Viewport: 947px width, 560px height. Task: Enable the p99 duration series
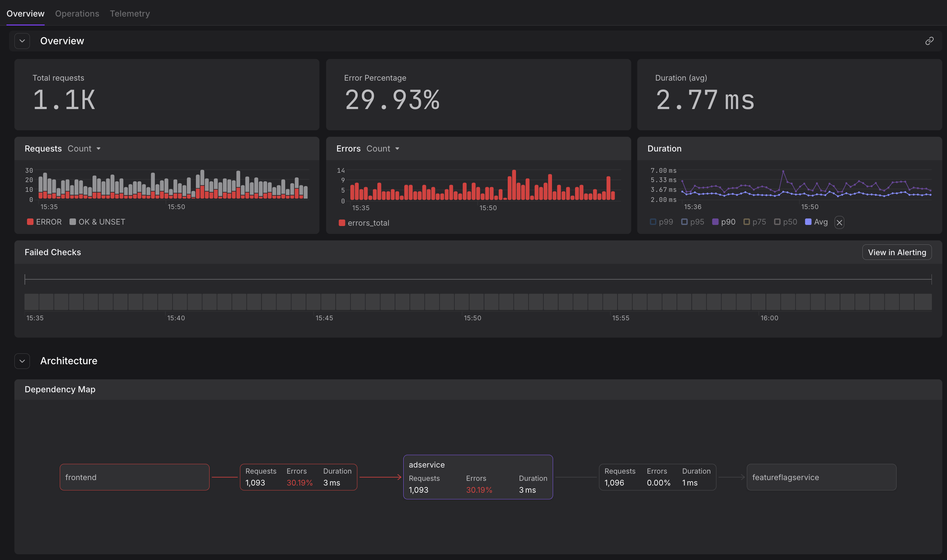point(661,222)
